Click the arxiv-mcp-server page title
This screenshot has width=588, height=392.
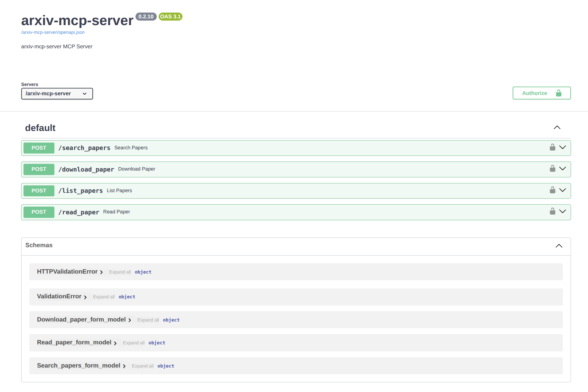click(77, 20)
